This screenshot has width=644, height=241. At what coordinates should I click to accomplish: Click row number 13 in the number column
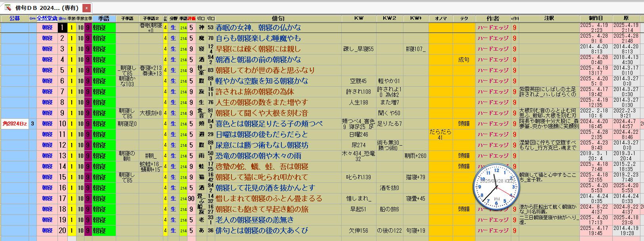(x=62, y=156)
